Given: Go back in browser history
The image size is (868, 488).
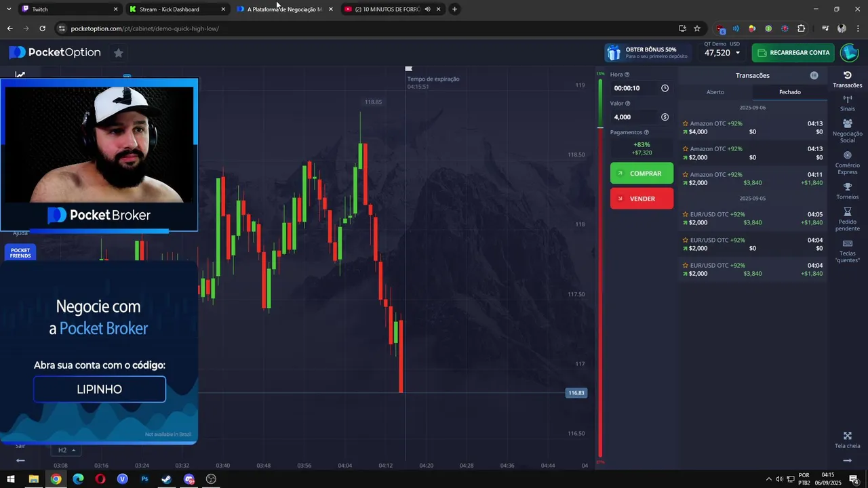Looking at the screenshot, I should click(x=9, y=28).
